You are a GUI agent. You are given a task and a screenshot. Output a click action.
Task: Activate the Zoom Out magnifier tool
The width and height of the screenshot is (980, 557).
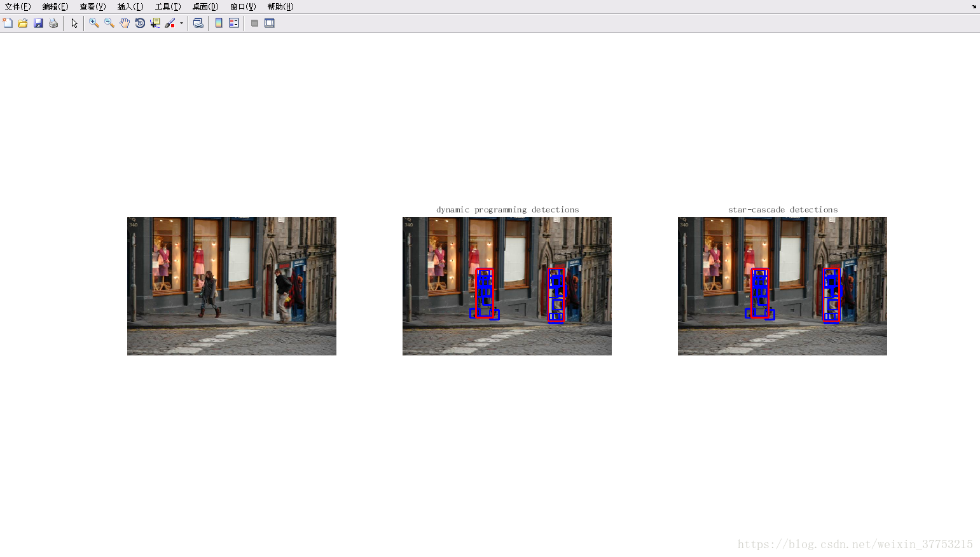pos(109,23)
